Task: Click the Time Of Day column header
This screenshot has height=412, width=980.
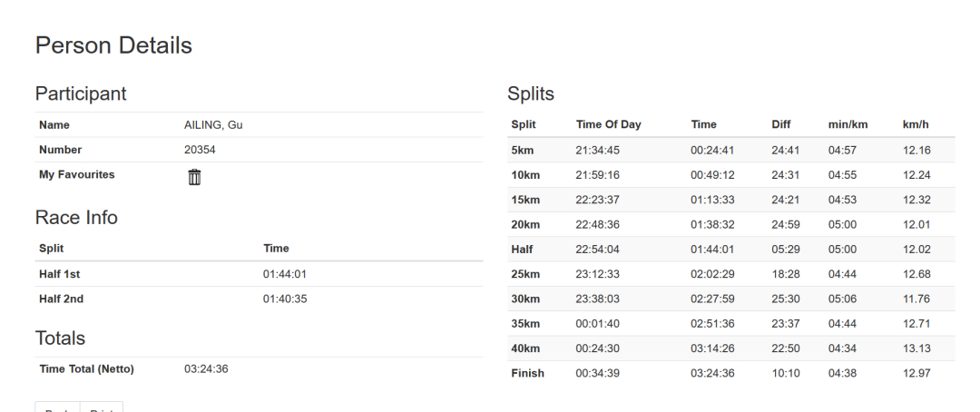Action: (x=609, y=124)
